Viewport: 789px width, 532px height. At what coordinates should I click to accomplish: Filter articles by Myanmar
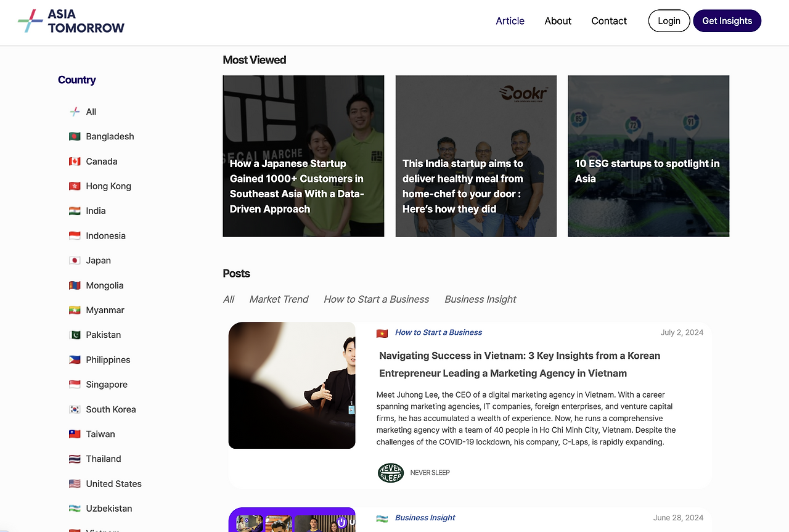point(105,310)
